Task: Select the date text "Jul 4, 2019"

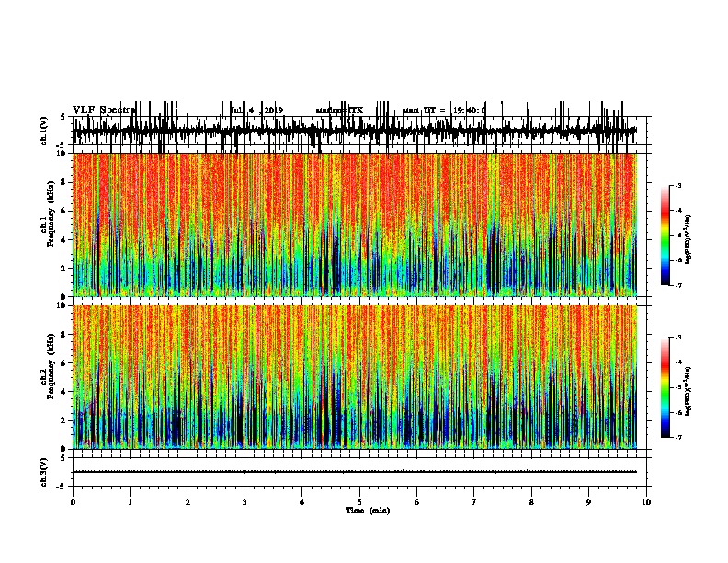Action: (257, 110)
